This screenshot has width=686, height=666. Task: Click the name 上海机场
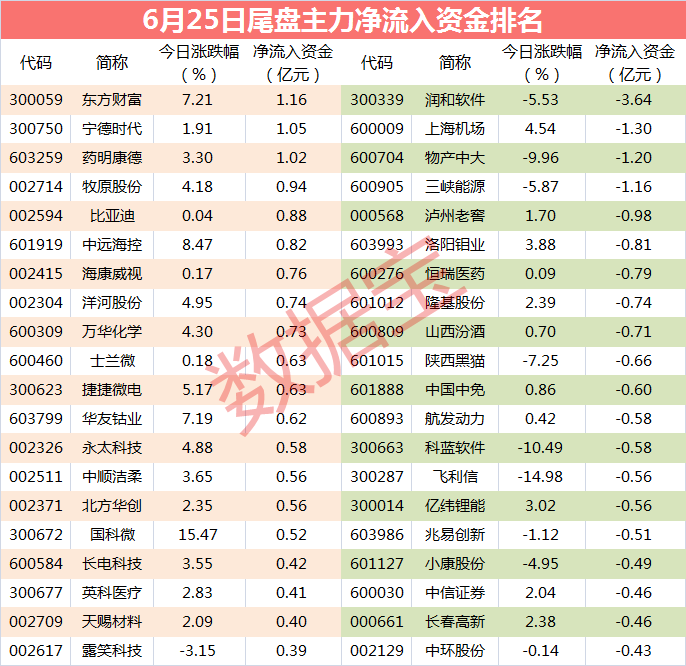pyautogui.click(x=455, y=129)
